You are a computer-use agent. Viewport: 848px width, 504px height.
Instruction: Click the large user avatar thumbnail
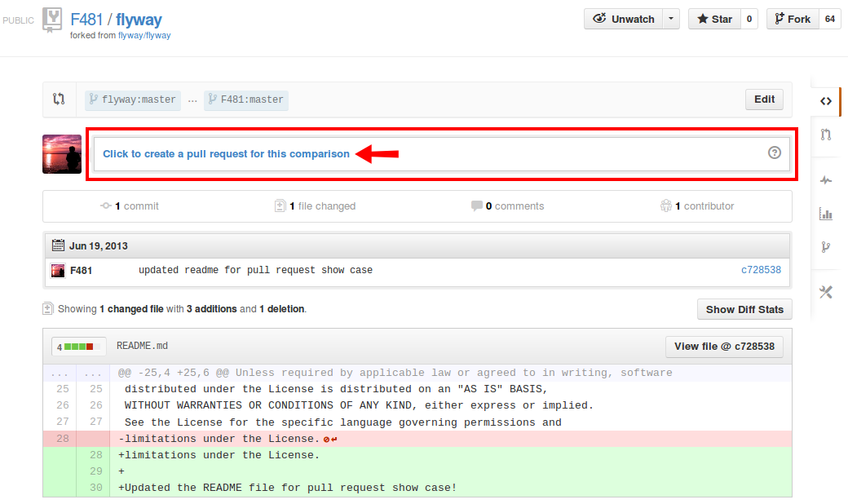pyautogui.click(x=62, y=154)
